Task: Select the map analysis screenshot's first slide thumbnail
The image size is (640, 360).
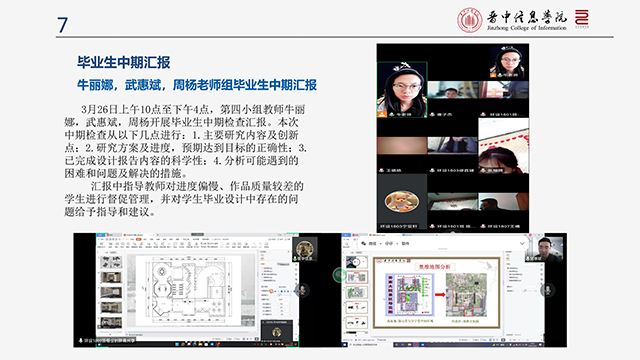Action: 356,262
